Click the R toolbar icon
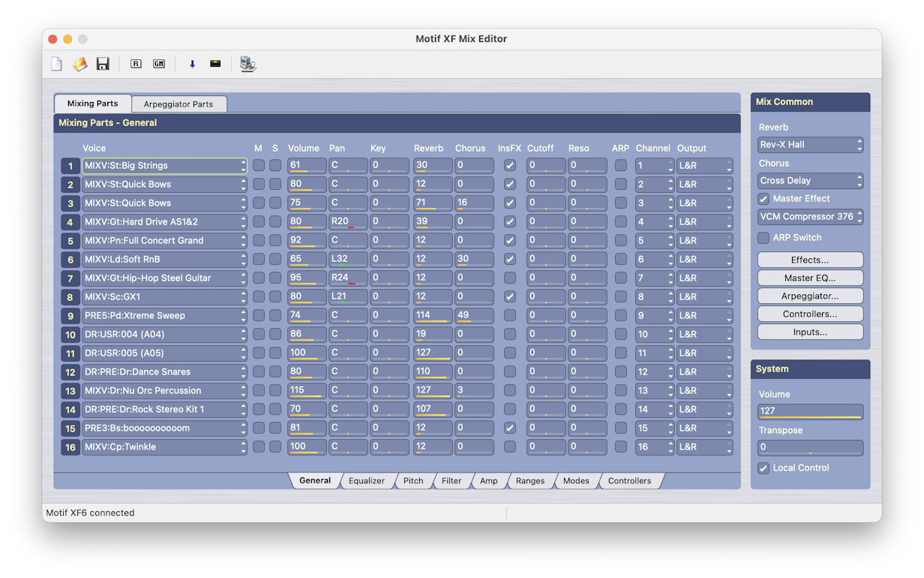Screen dimensions: 924x578 point(136,64)
